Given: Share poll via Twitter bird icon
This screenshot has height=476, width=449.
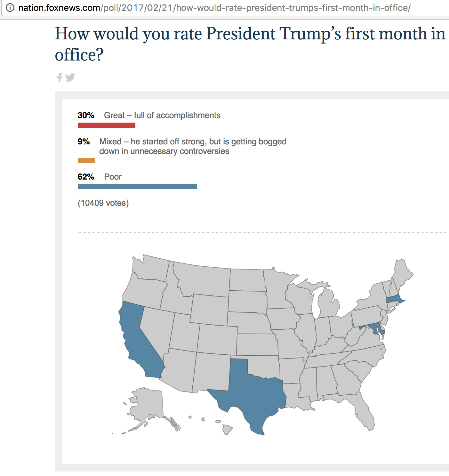Looking at the screenshot, I should pos(70,77).
